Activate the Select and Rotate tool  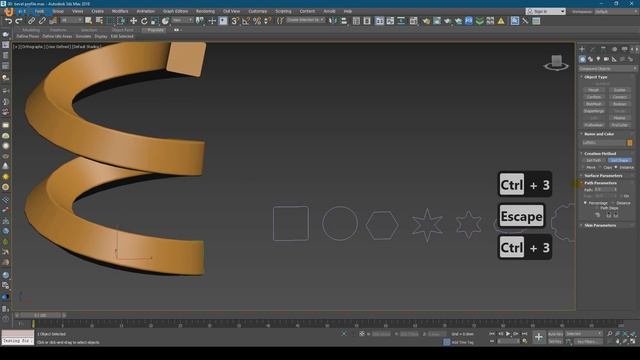click(144, 21)
